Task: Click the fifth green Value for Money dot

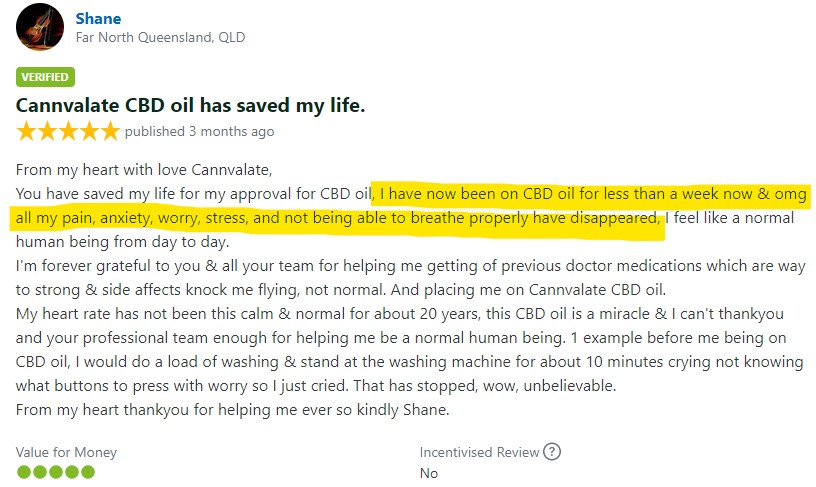Action: point(88,472)
